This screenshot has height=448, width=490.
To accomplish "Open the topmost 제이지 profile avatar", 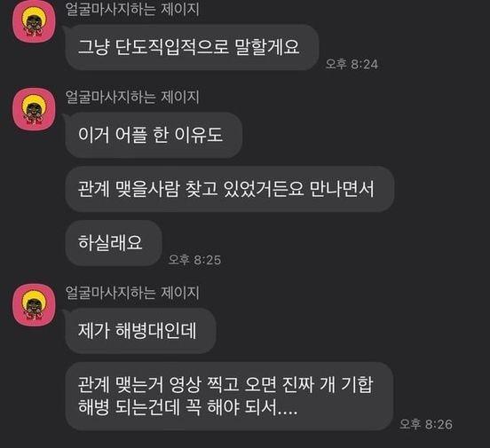I will [34, 21].
